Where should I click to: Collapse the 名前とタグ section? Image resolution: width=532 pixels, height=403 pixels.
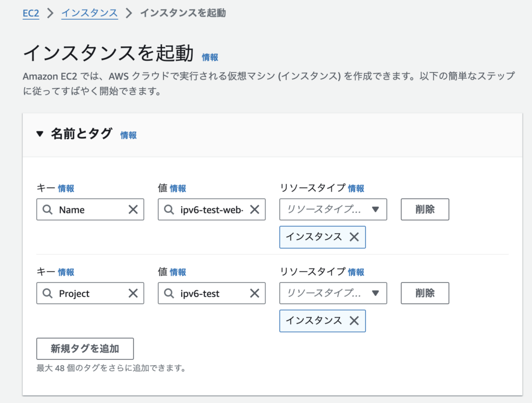pyautogui.click(x=39, y=134)
